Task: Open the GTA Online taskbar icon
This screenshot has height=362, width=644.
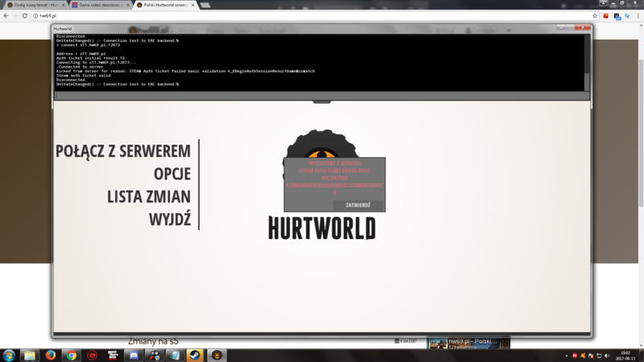Action: 113,355
